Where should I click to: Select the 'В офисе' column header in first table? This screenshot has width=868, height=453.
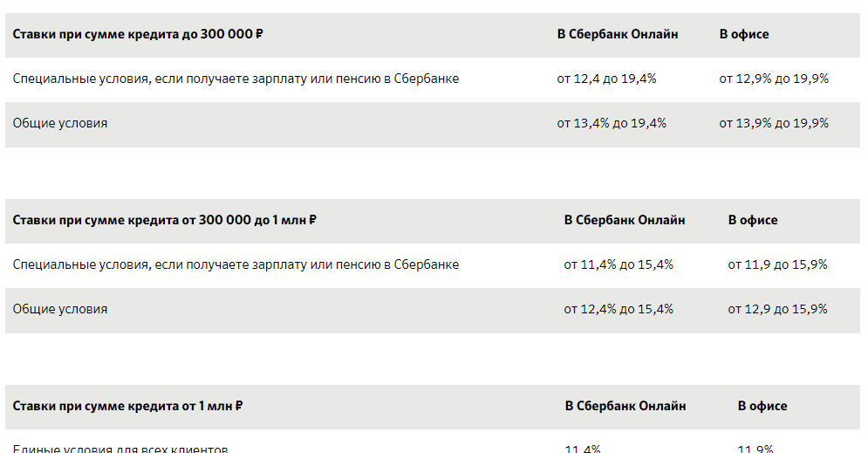pyautogui.click(x=744, y=34)
